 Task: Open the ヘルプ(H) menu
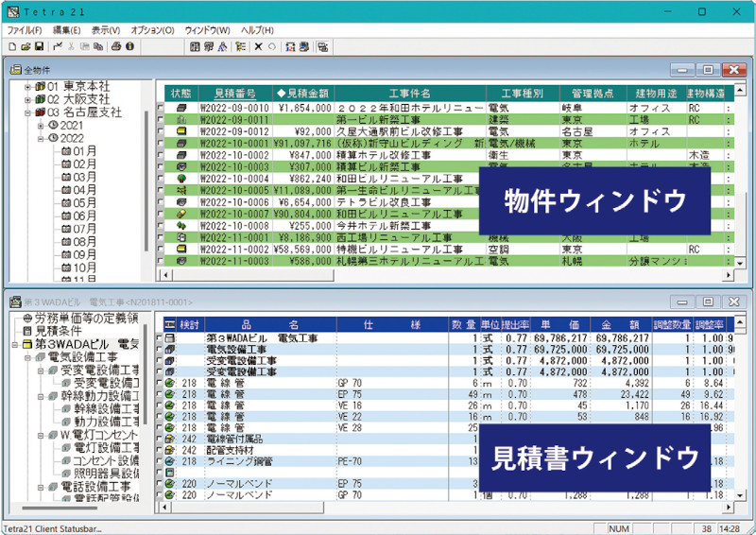(257, 30)
